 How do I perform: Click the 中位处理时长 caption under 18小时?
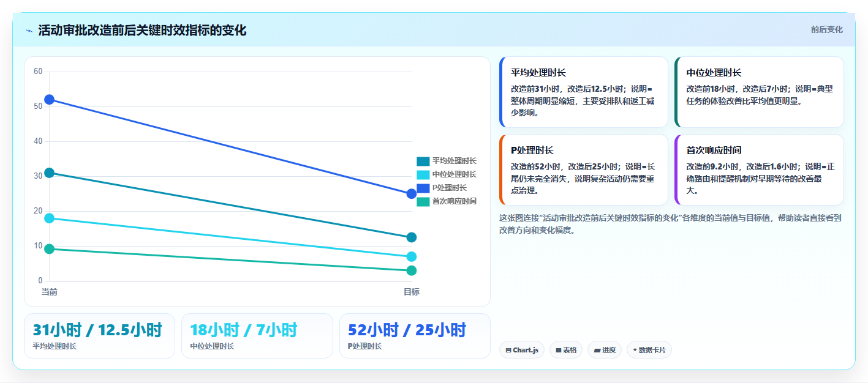[x=212, y=346]
